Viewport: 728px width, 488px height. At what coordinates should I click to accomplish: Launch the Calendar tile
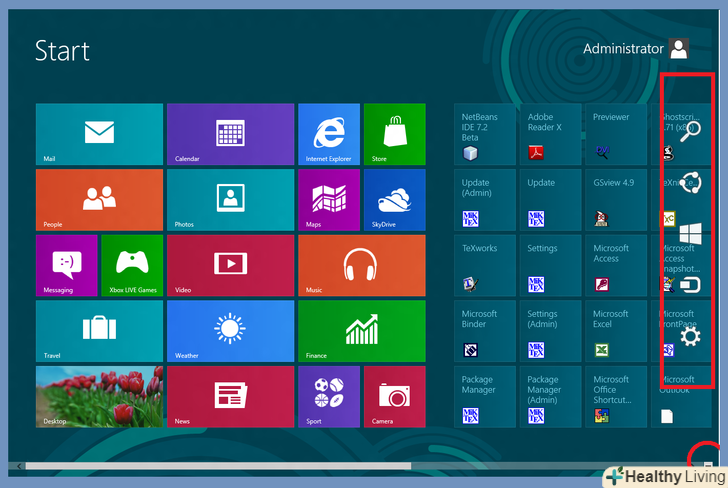pyautogui.click(x=230, y=134)
